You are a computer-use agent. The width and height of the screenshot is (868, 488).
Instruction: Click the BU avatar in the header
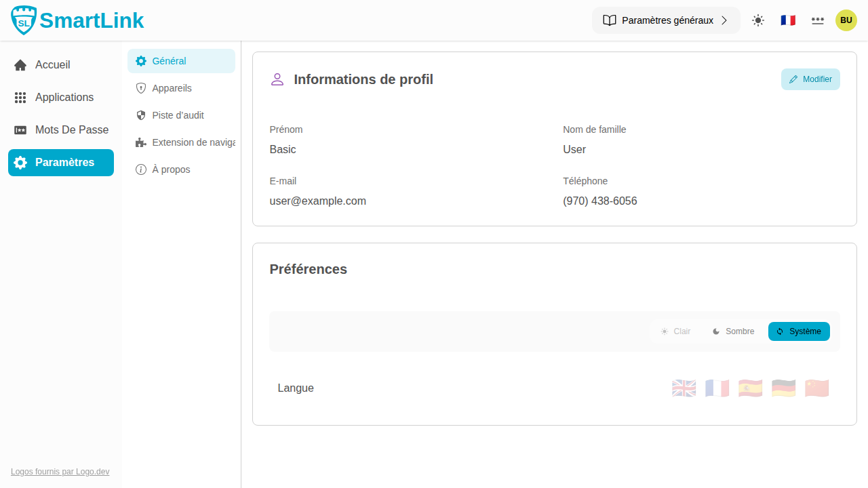tap(846, 20)
